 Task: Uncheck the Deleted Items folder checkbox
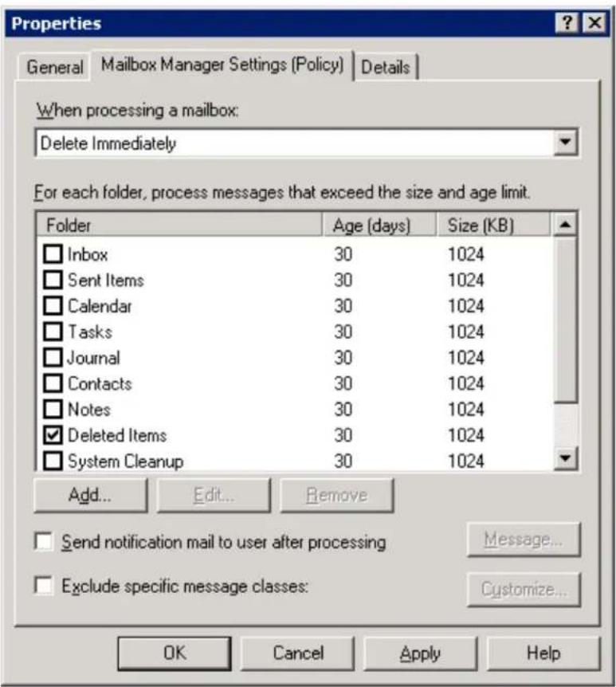pos(53,435)
